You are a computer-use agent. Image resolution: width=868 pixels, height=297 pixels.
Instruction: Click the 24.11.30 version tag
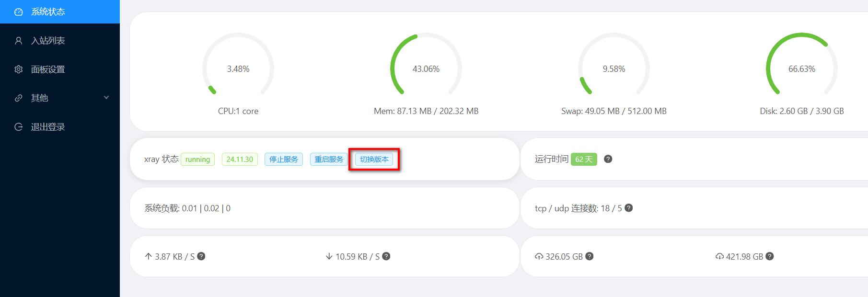[x=240, y=160]
